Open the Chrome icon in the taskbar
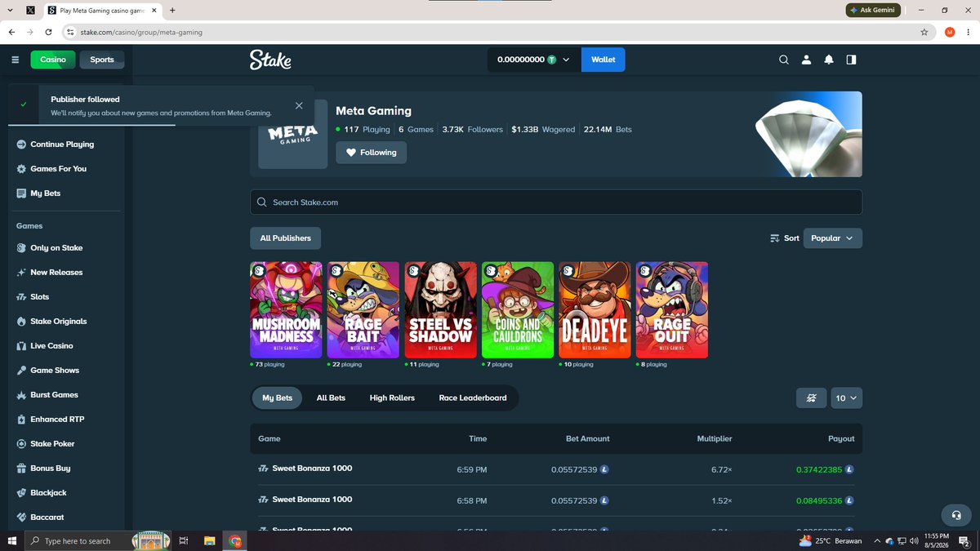The height and width of the screenshot is (551, 980). click(234, 540)
